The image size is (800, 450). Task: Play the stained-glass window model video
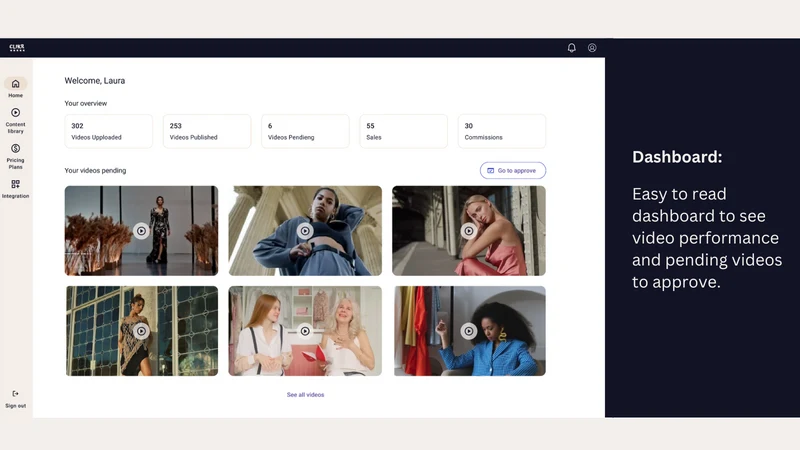pos(141,331)
